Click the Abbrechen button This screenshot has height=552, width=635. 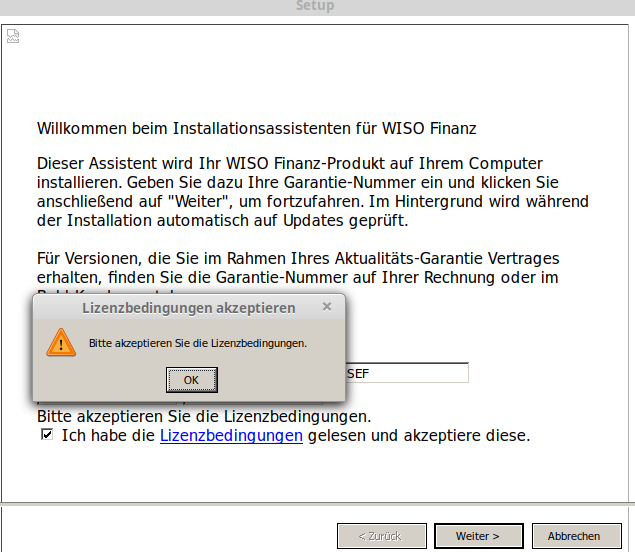click(x=577, y=536)
